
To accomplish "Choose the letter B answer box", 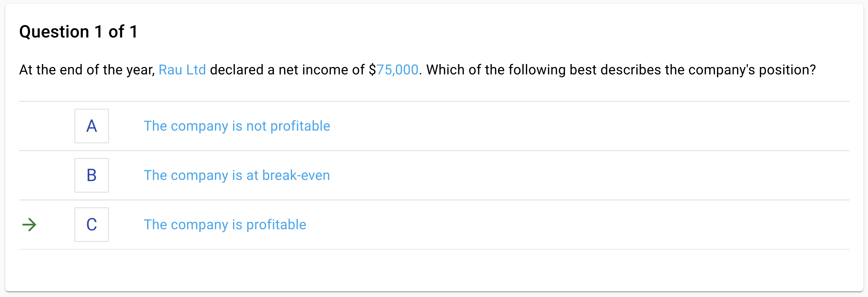I will click(92, 175).
